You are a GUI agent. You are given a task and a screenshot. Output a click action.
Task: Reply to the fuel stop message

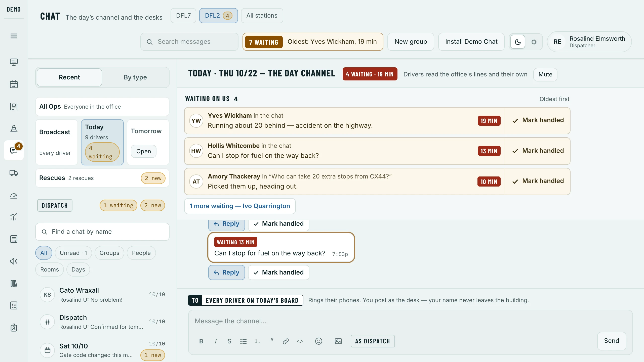226,273
